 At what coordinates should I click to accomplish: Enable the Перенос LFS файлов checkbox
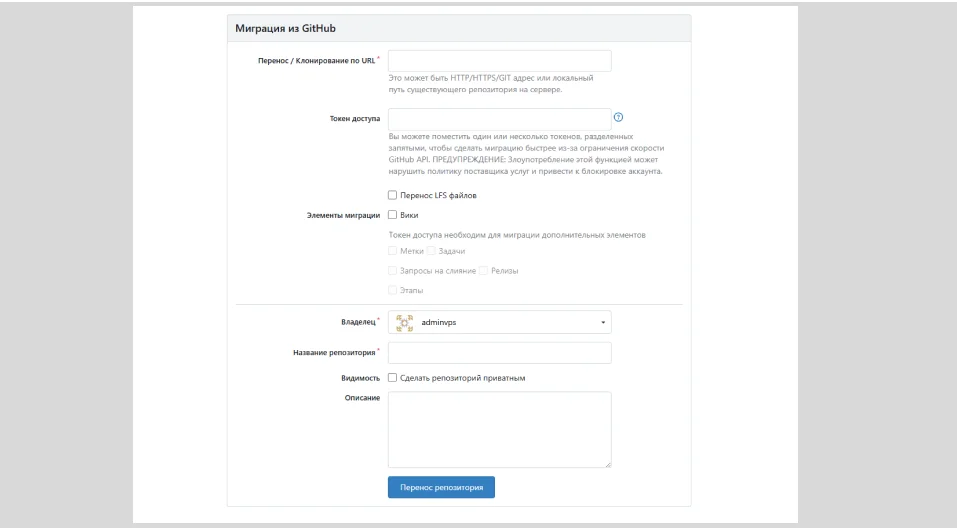pos(392,195)
